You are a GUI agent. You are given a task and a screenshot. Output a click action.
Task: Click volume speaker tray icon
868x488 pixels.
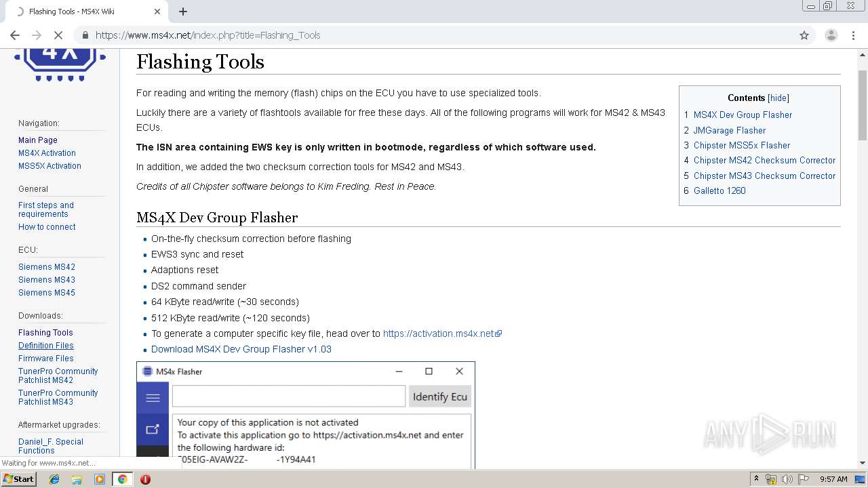click(x=787, y=479)
